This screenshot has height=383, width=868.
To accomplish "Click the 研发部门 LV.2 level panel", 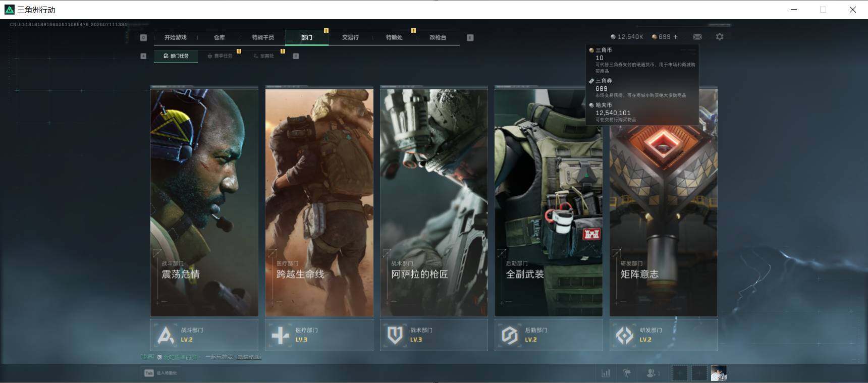I will pyautogui.click(x=664, y=335).
